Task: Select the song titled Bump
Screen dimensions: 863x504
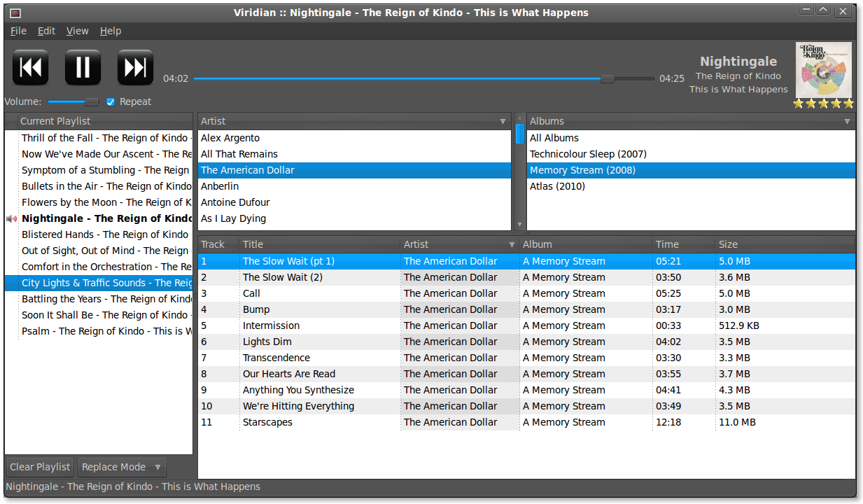Action: [x=526, y=309]
